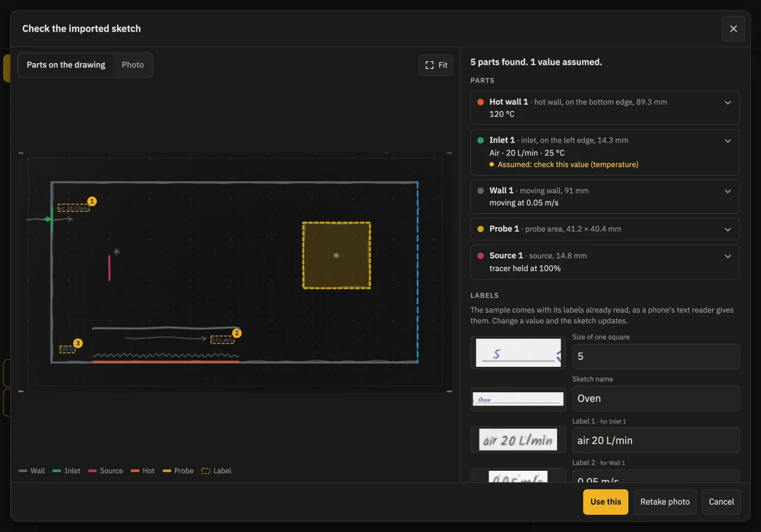Click the Source legend entry
Image resolution: width=761 pixels, height=532 pixels.
(x=106, y=471)
